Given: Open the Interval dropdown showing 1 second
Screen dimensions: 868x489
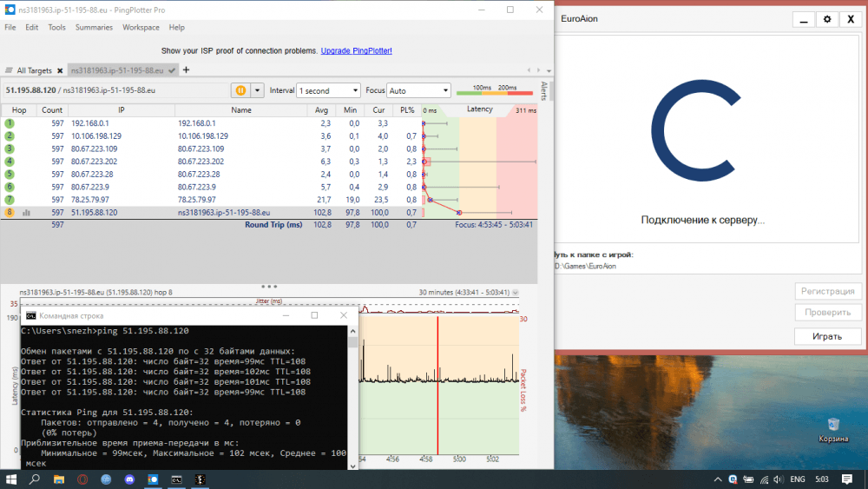Looking at the screenshot, I should [328, 90].
